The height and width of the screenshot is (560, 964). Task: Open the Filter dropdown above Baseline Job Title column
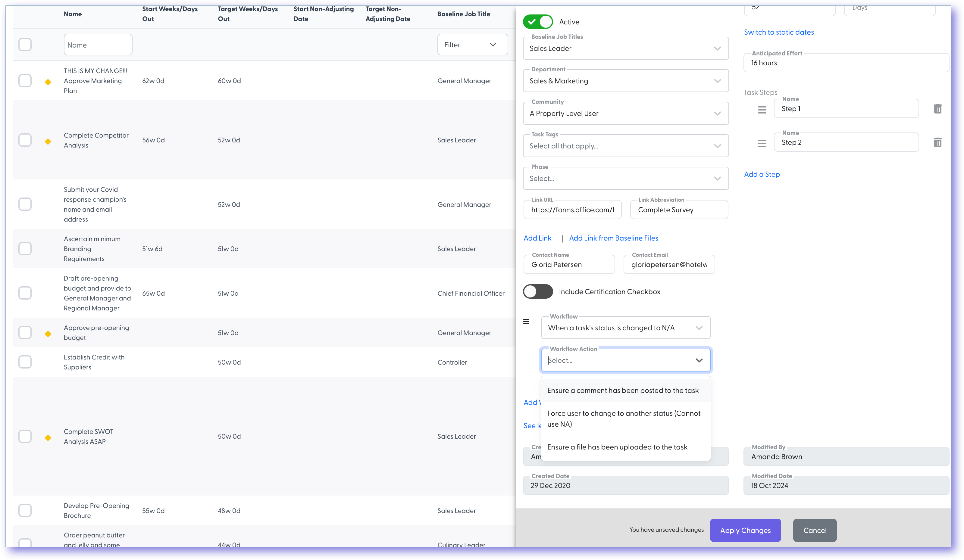point(472,44)
